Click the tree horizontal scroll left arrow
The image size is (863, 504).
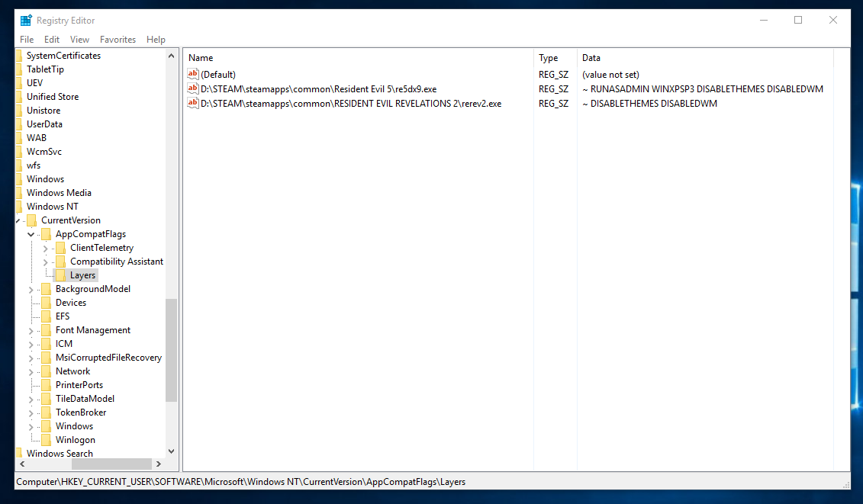coord(23,464)
